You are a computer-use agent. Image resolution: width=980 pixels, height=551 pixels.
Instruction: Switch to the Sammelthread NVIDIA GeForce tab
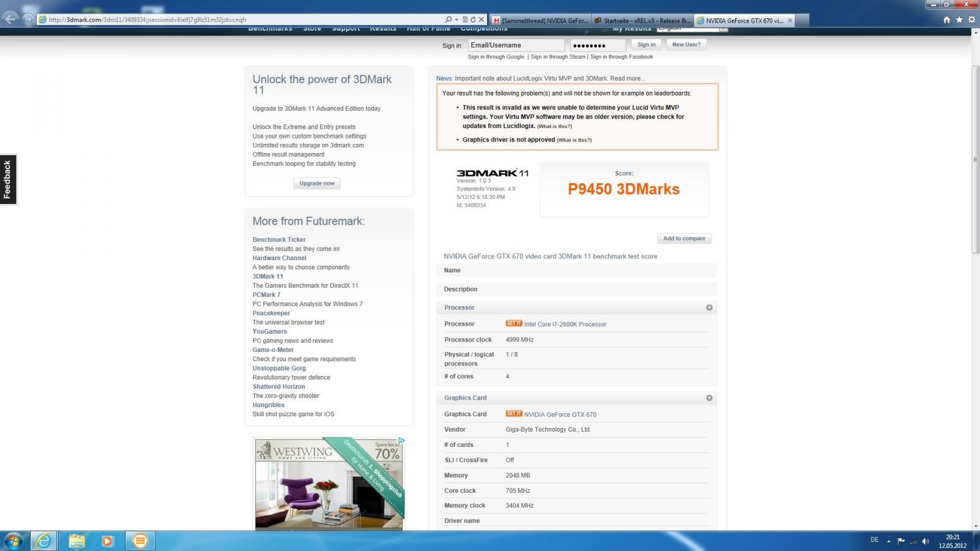coord(541,20)
